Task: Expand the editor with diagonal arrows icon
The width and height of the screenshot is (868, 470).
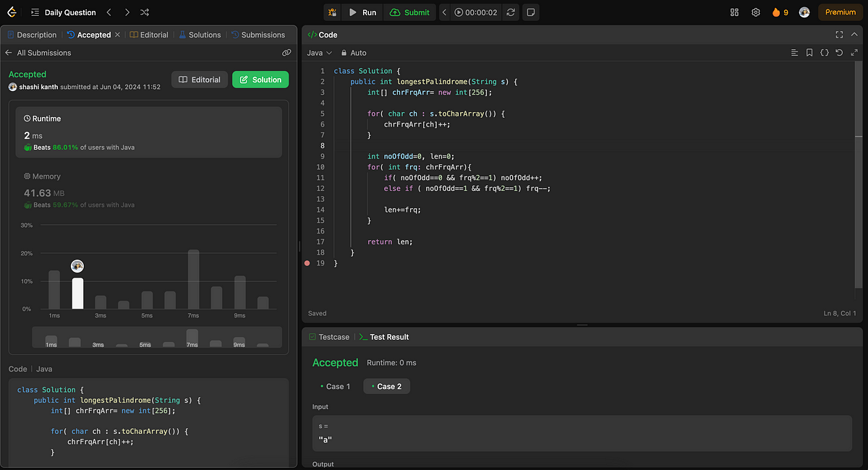Action: click(856, 53)
